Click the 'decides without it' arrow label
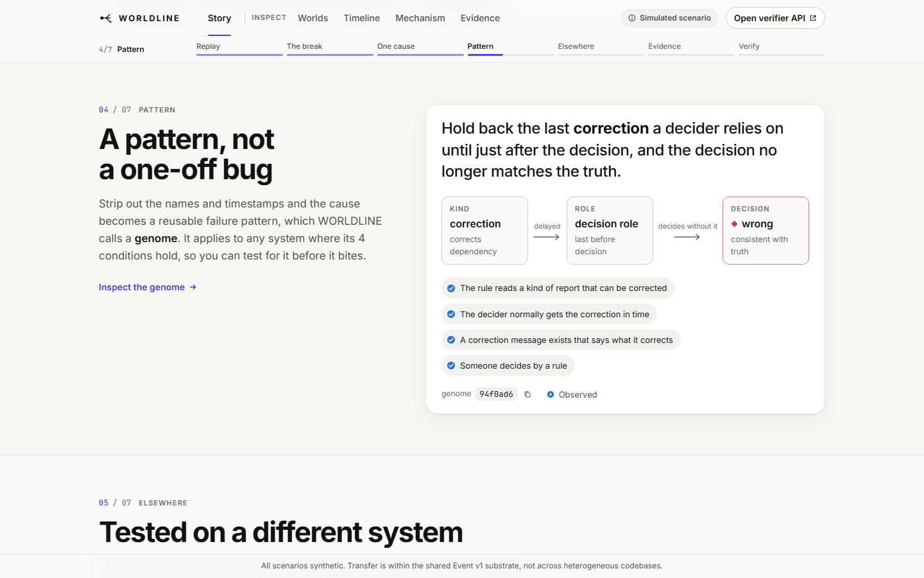924x578 pixels. click(688, 226)
